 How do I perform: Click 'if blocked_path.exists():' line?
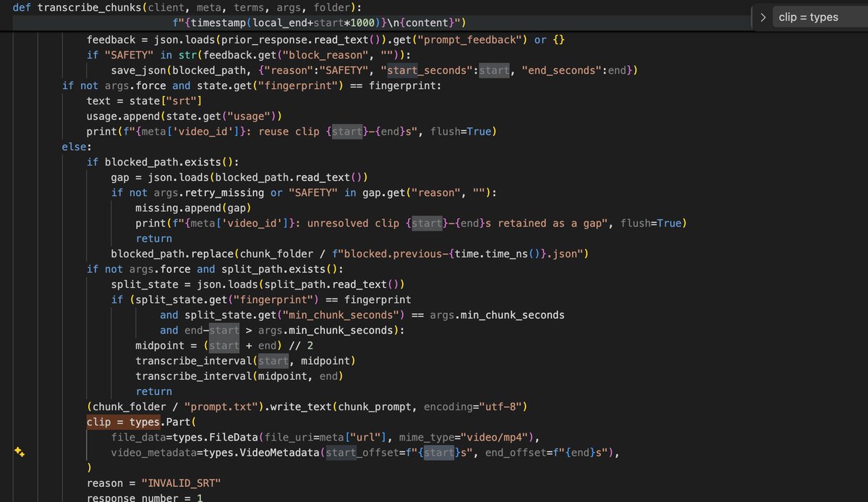coord(163,162)
